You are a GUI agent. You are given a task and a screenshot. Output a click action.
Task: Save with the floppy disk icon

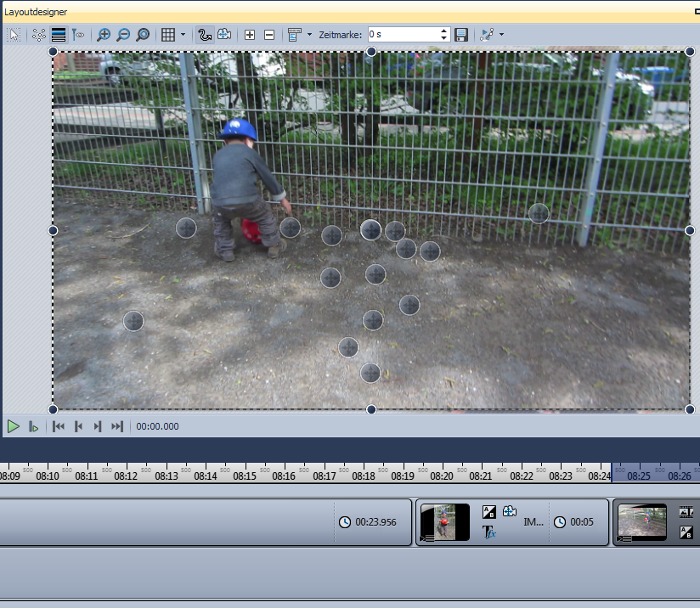click(461, 35)
